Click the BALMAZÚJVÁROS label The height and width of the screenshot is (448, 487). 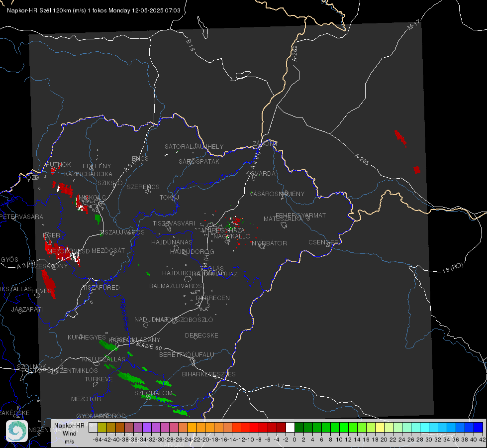(176, 286)
